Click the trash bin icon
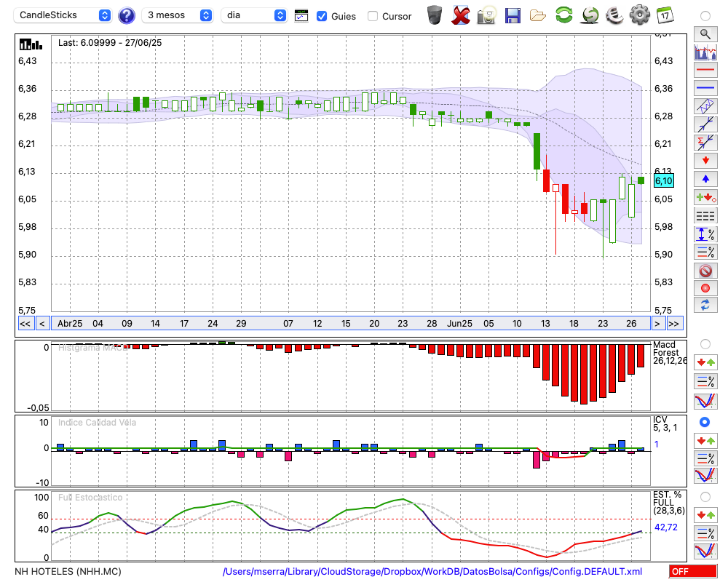 point(435,15)
